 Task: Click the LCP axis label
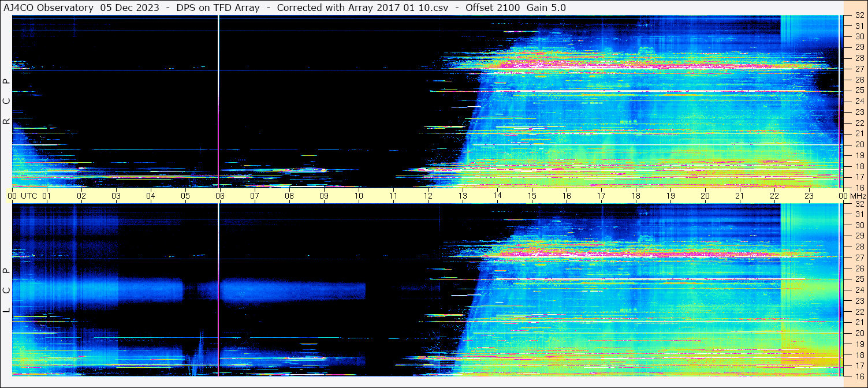click(6, 290)
